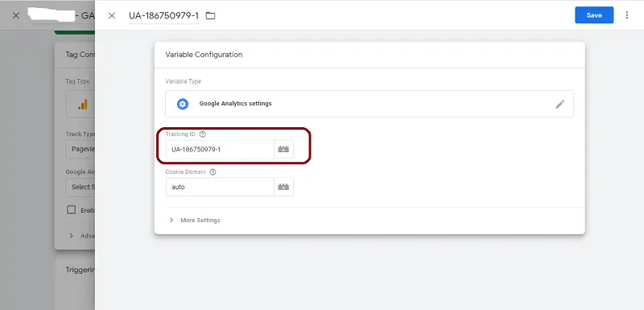The image size is (644, 310).
Task: Open the three-dot more options menu
Action: pos(627,15)
